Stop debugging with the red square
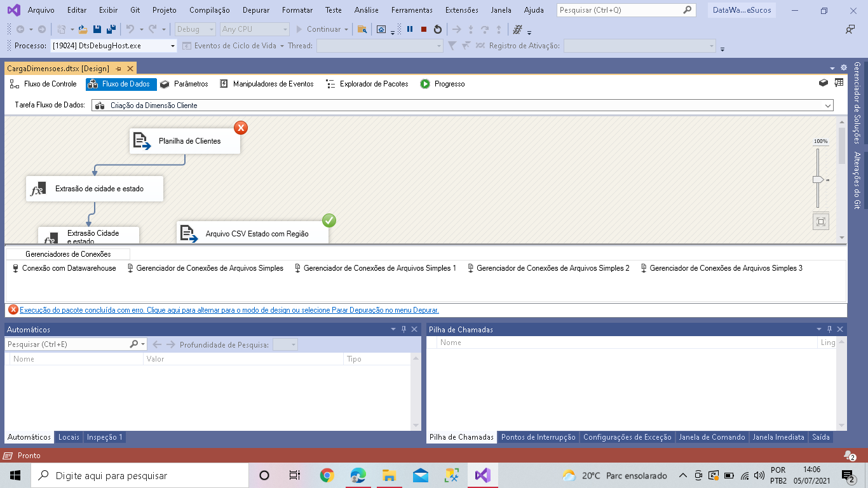This screenshot has height=488, width=868. pos(424,29)
